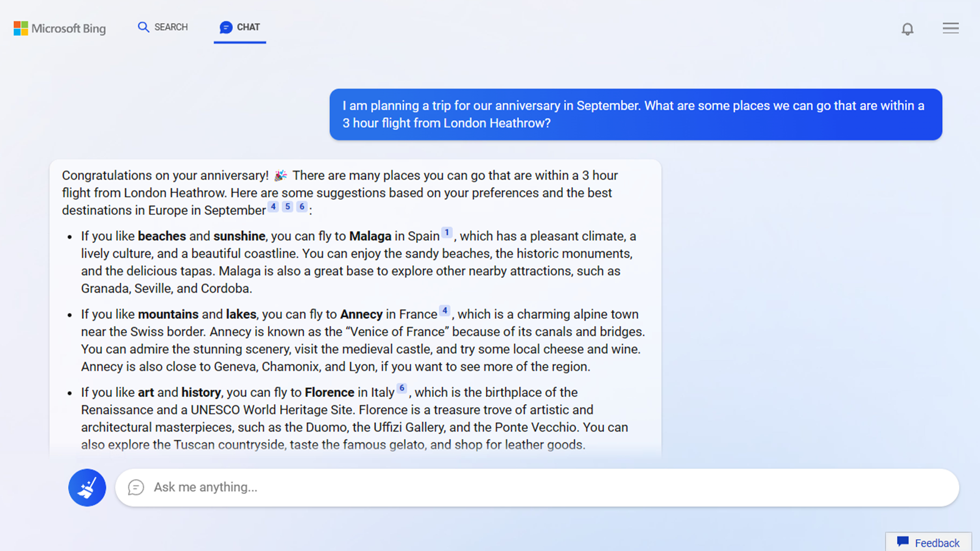Click citation number 5 in opening paragraph
This screenshot has height=551, width=980.
287,207
